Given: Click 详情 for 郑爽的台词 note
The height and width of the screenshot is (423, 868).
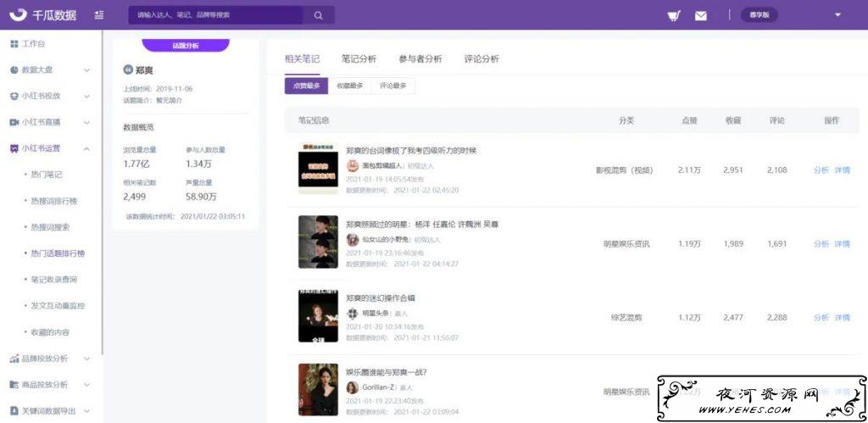Looking at the screenshot, I should [x=842, y=170].
